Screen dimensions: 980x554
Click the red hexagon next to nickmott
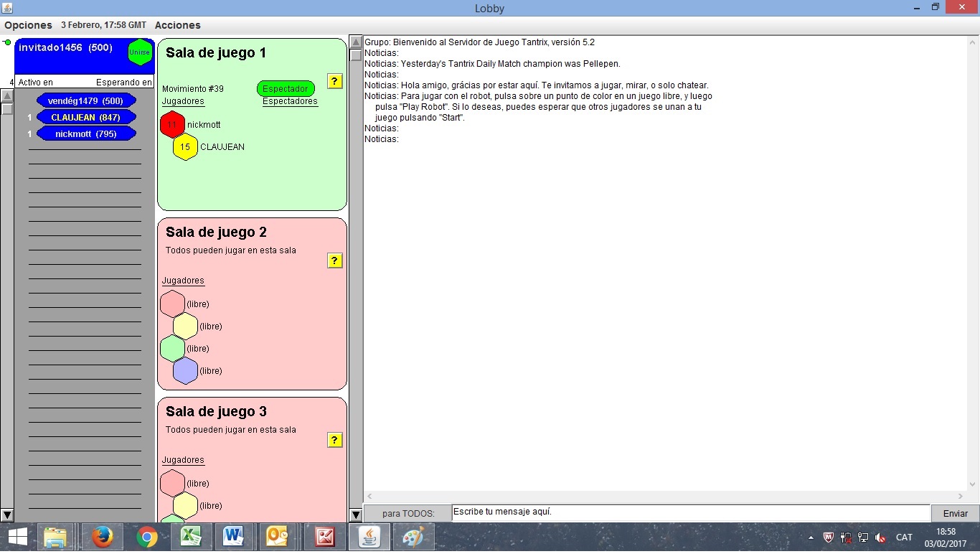coord(172,125)
